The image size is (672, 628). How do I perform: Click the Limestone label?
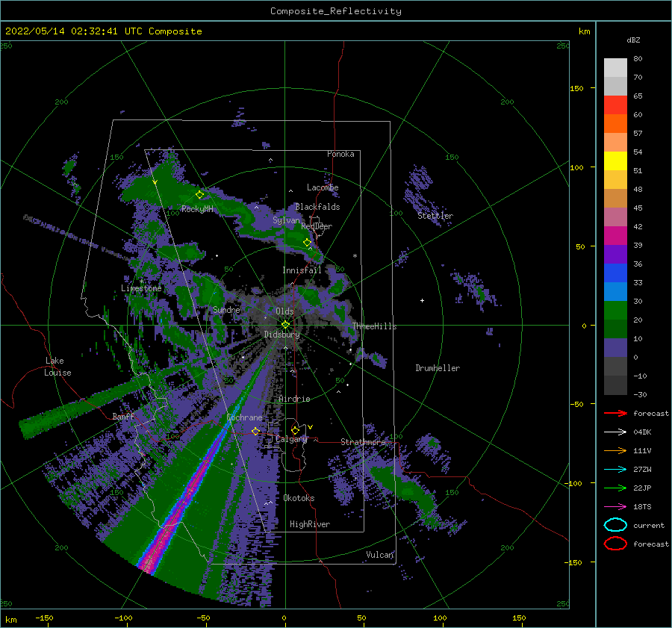(141, 288)
